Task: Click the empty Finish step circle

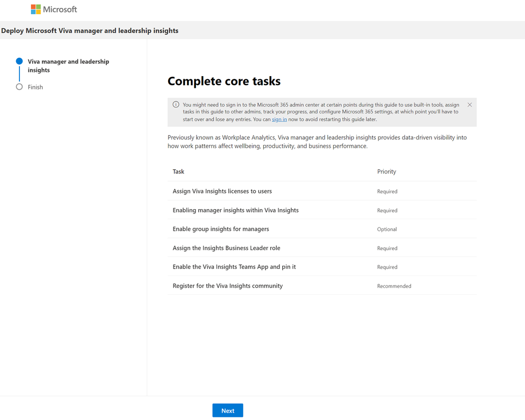Action: pyautogui.click(x=19, y=87)
